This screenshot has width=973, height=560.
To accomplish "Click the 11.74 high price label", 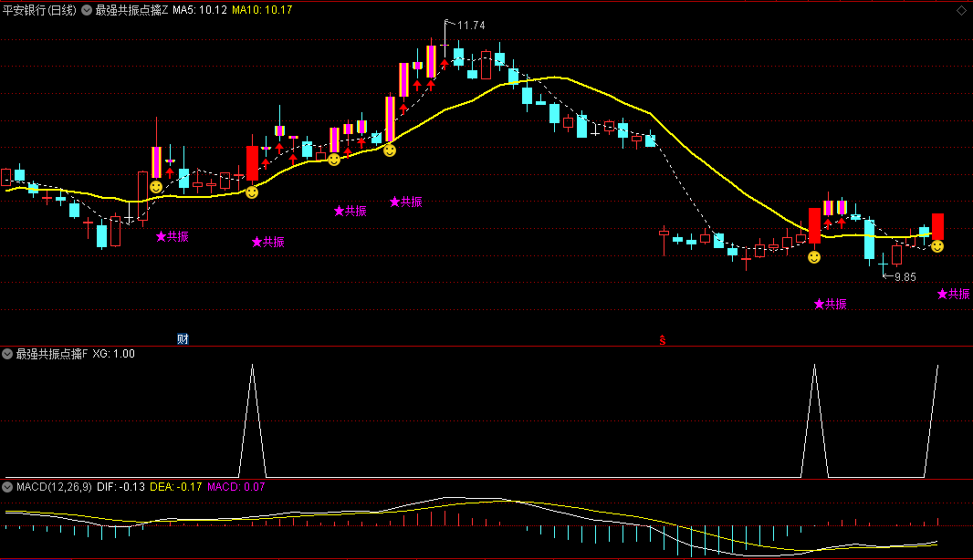I will (x=471, y=26).
